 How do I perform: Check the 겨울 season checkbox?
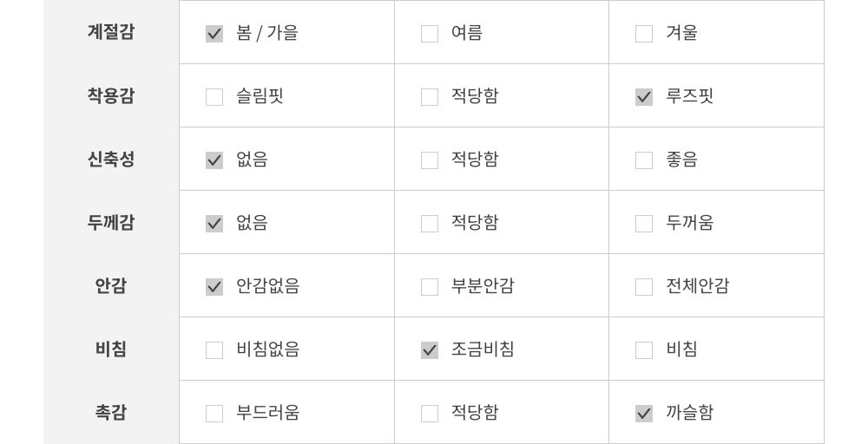pyautogui.click(x=644, y=34)
